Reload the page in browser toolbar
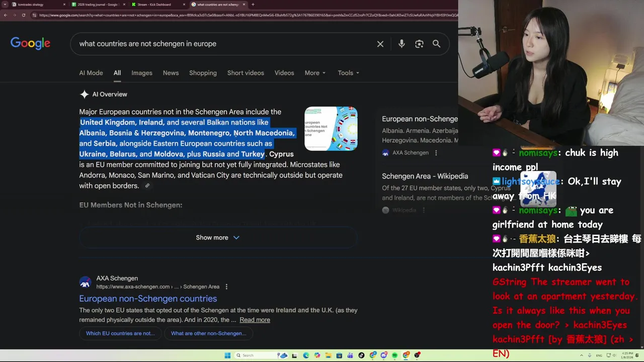This screenshot has width=644, height=362. (23, 15)
